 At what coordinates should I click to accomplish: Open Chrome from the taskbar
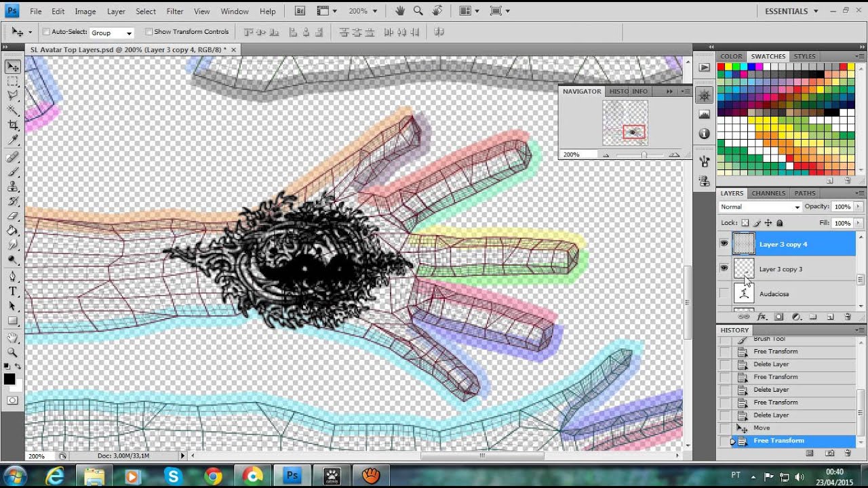click(213, 476)
